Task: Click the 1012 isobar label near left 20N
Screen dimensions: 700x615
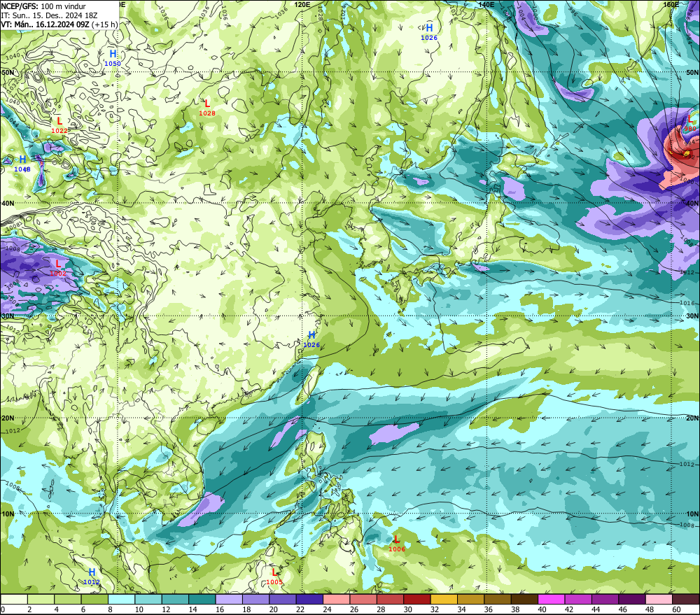Action: point(13,431)
